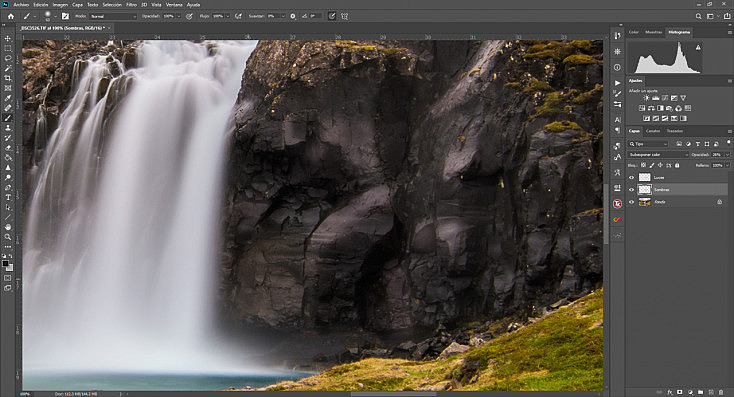
Task: Select the Eraser tool
Action: coord(8,148)
